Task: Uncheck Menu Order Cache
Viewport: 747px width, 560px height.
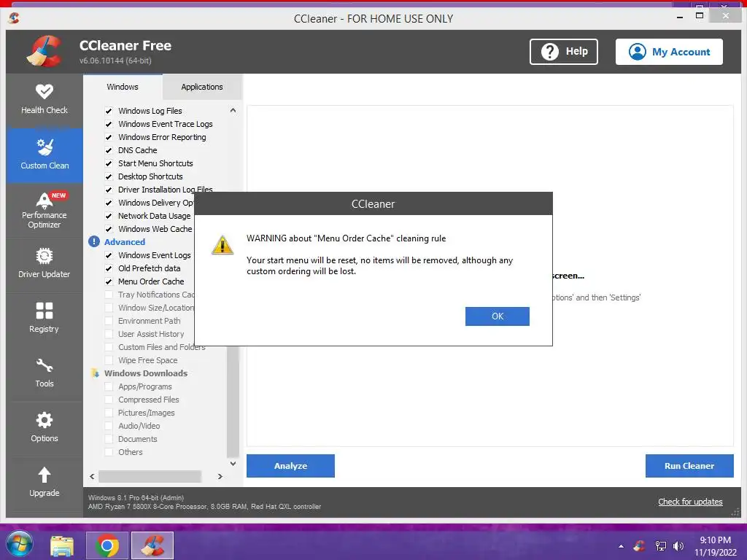Action: pyautogui.click(x=109, y=282)
